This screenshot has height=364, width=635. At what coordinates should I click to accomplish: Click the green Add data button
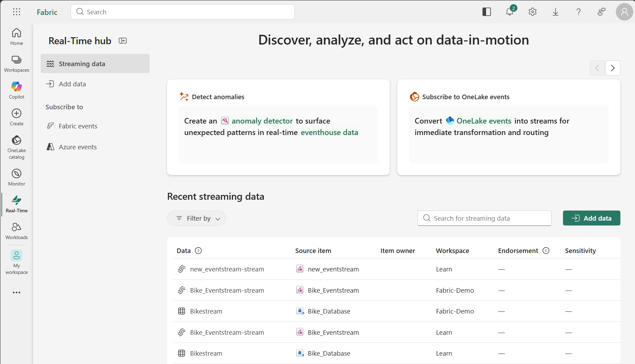tap(591, 218)
